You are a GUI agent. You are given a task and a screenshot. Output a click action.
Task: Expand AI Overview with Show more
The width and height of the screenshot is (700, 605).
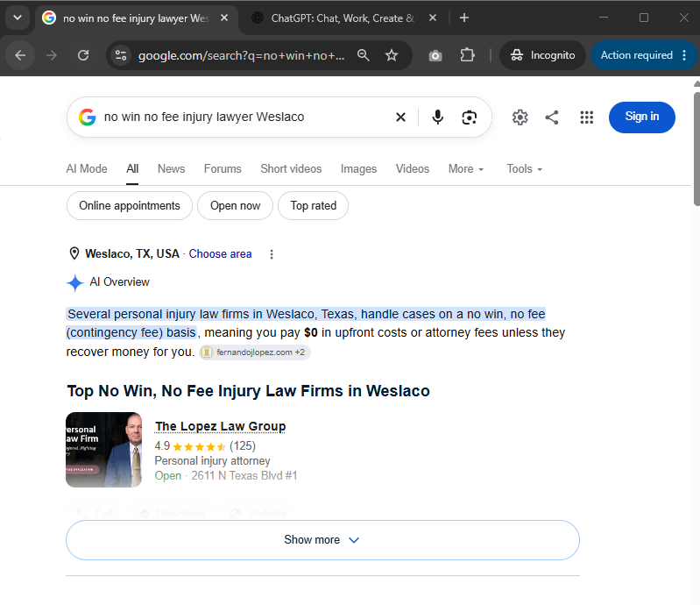(x=322, y=540)
